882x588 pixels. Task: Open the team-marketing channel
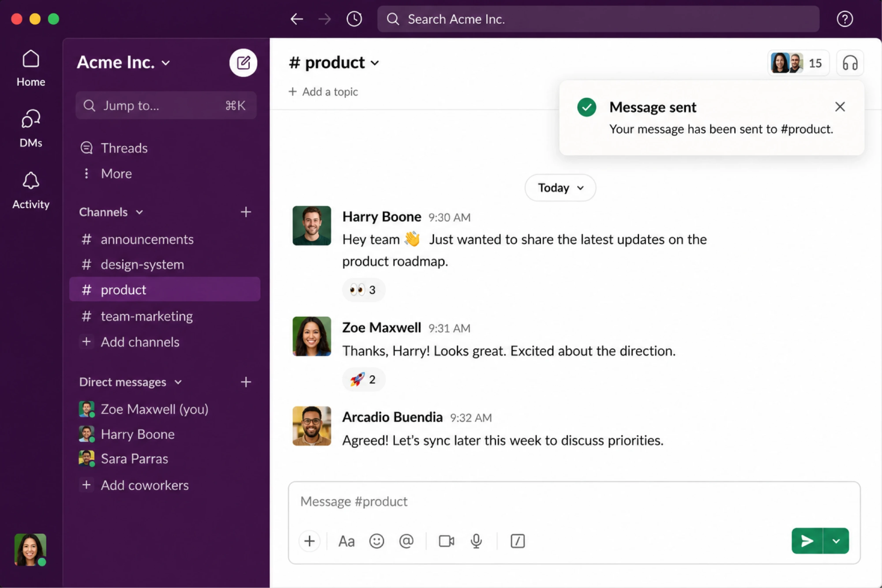coord(165,316)
